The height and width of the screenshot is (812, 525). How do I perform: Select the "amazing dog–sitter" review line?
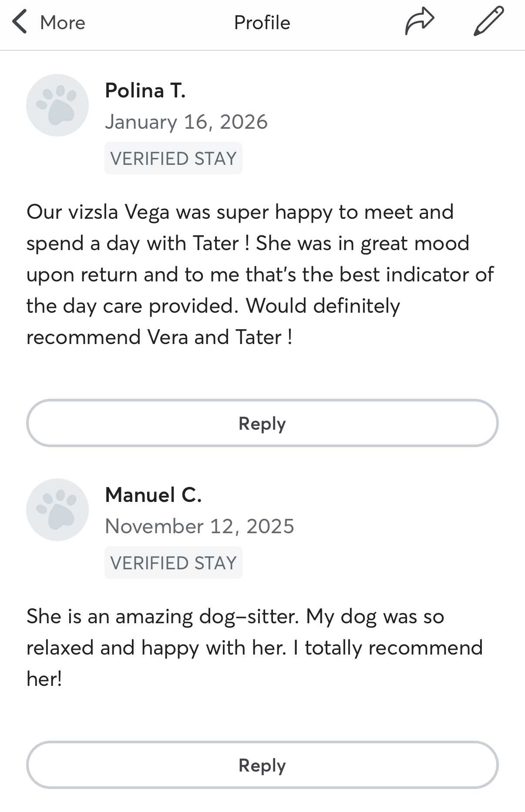(235, 617)
